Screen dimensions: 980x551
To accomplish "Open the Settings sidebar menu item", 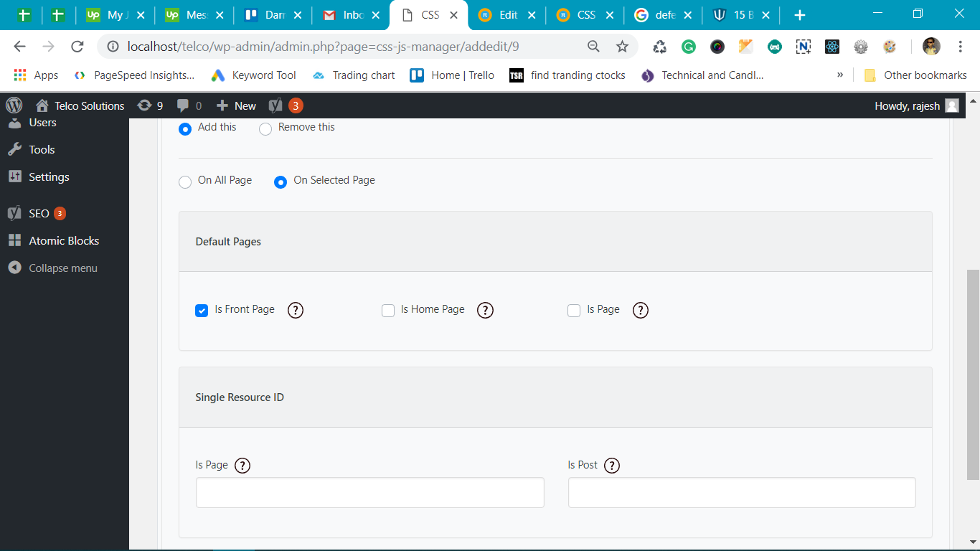I will [x=49, y=176].
